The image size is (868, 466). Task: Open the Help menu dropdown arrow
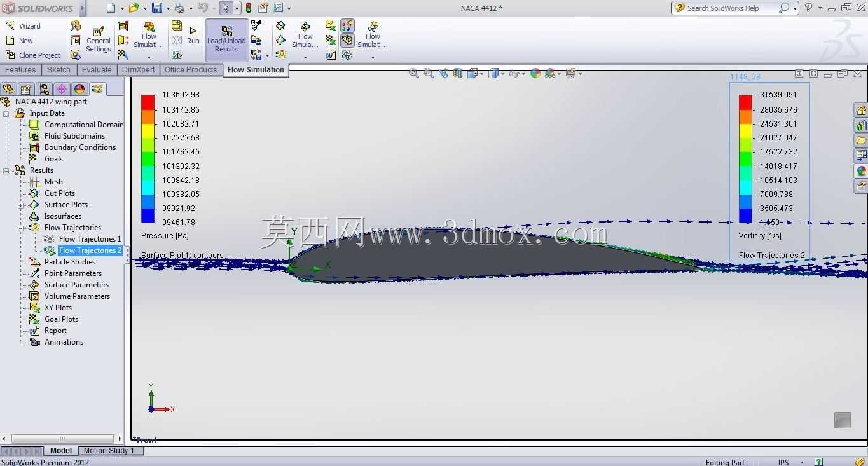click(x=820, y=8)
